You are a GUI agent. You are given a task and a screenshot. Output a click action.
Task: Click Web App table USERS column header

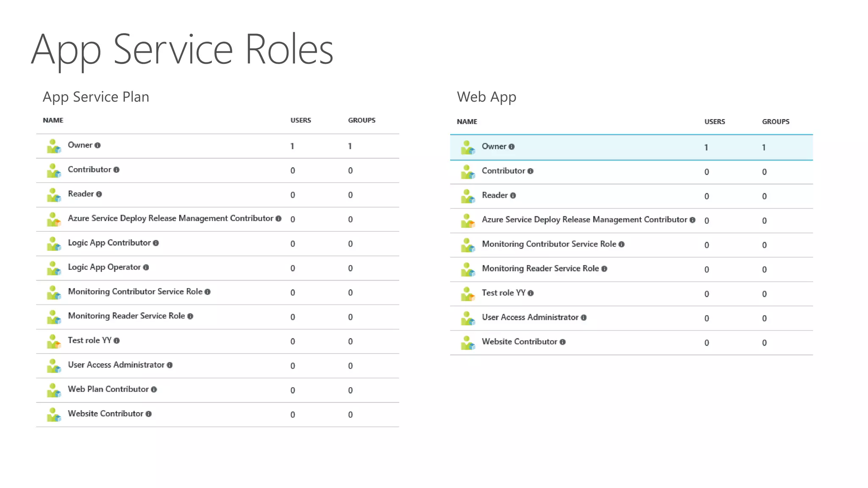(x=715, y=122)
